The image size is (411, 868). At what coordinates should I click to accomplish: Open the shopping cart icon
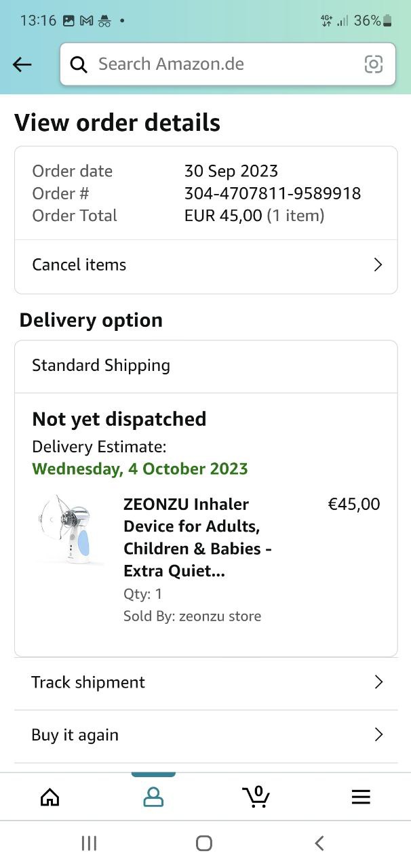256,796
